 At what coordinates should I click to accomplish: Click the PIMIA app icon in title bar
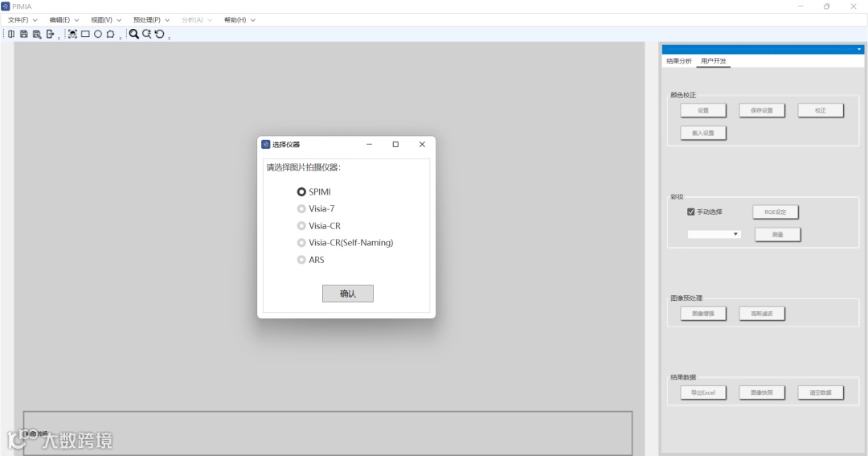click(6, 6)
